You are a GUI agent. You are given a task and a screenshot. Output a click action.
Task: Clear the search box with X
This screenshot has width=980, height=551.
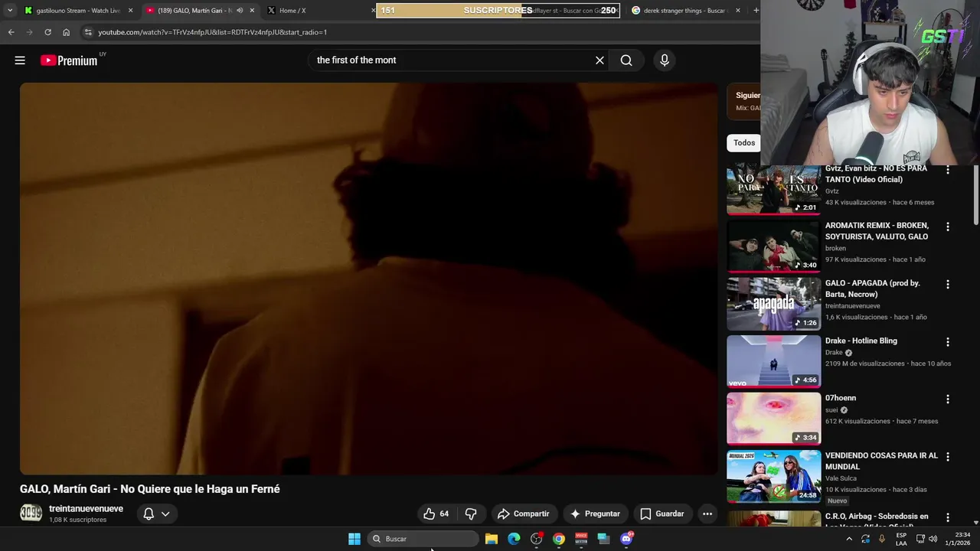(599, 60)
